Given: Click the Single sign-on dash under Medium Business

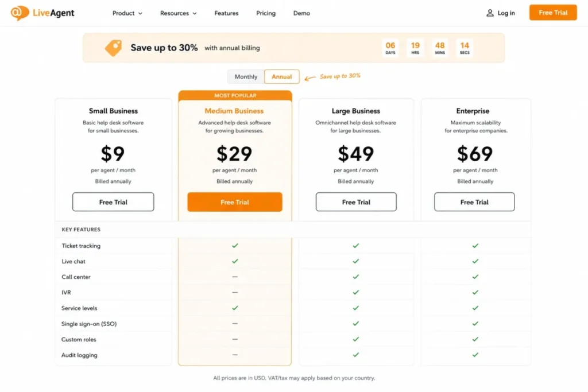Looking at the screenshot, I should coord(235,324).
